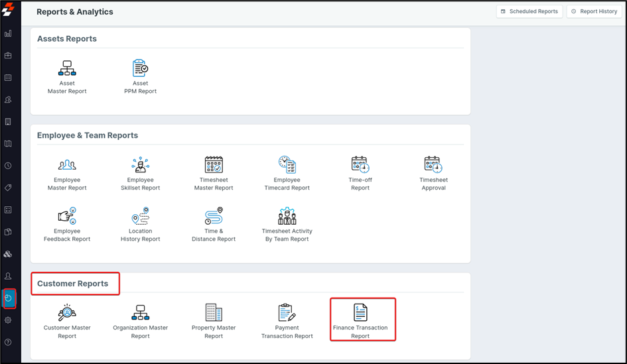This screenshot has height=364, width=627.
Task: Click the Assets Reports section heading
Action: click(67, 38)
